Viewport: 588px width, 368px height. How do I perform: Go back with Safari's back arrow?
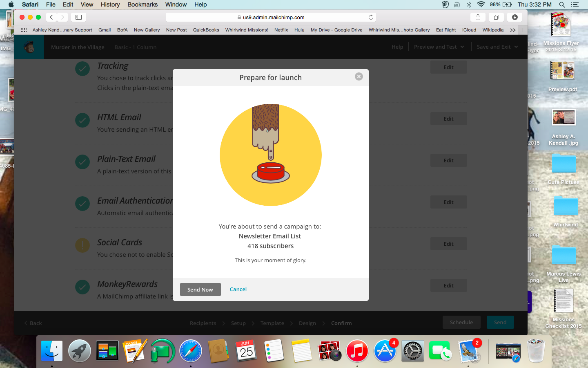[51, 17]
